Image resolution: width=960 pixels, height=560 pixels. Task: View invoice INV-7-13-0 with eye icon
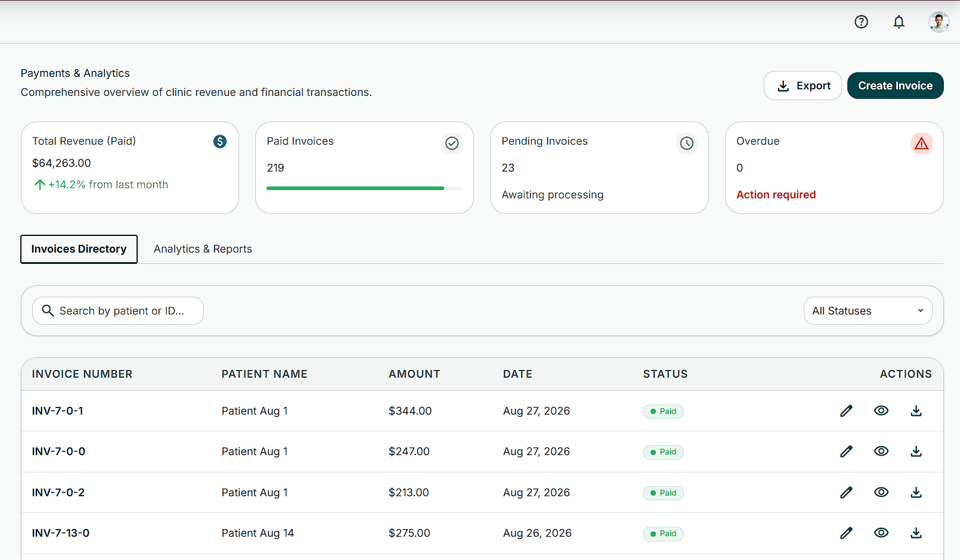pyautogui.click(x=881, y=533)
